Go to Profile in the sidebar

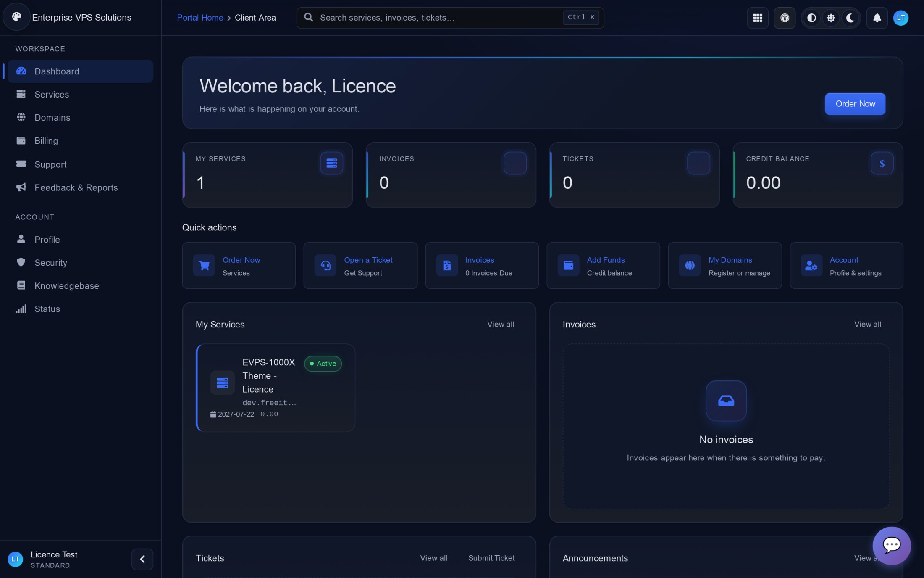click(81, 239)
